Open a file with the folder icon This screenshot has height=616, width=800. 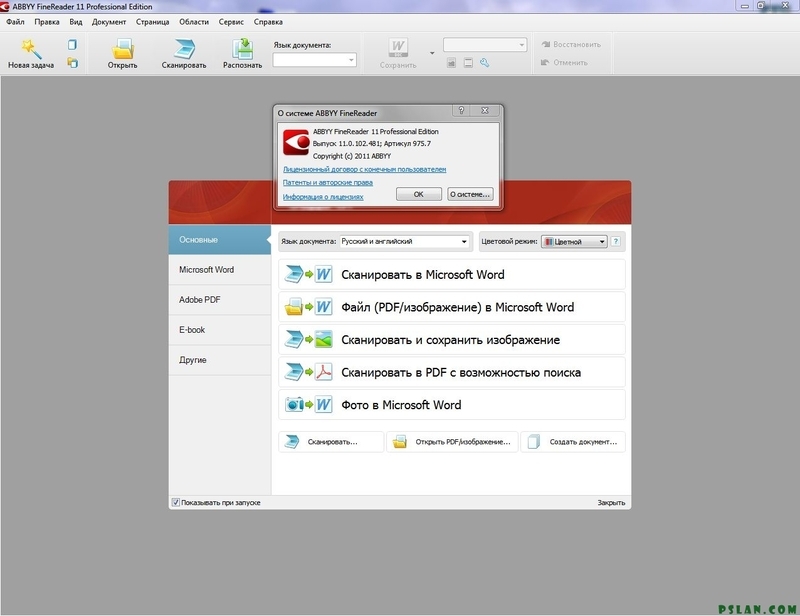123,49
